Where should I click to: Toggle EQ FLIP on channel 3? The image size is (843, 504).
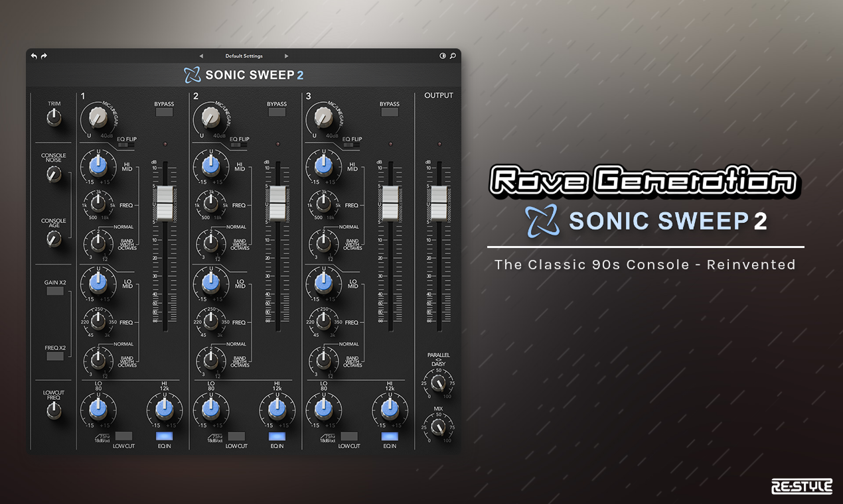click(352, 145)
